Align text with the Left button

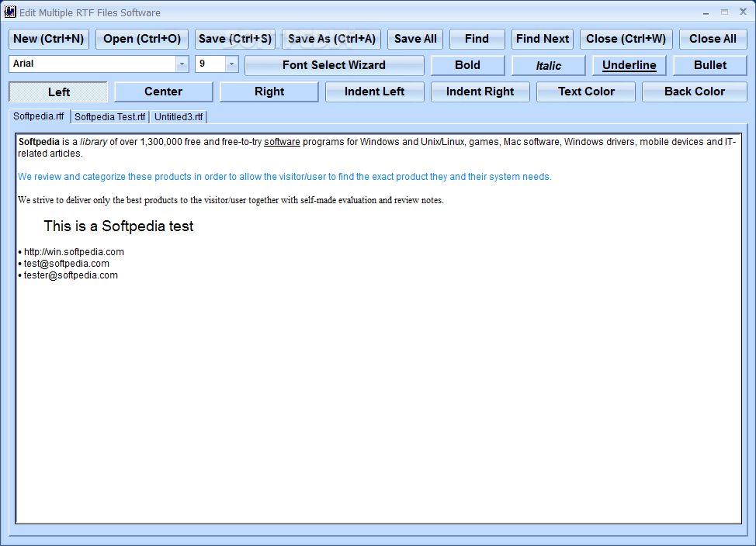(58, 92)
